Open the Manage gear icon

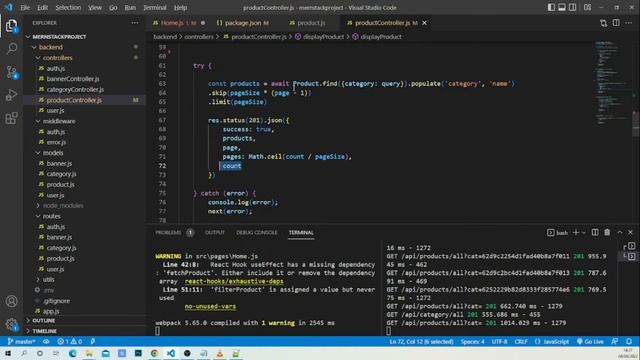(x=11, y=324)
